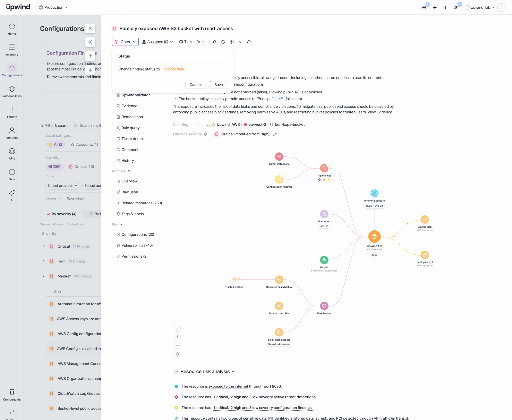Expand the Assignee (0) dropdown
Image resolution: width=512 pixels, height=420 pixels.
point(157,42)
